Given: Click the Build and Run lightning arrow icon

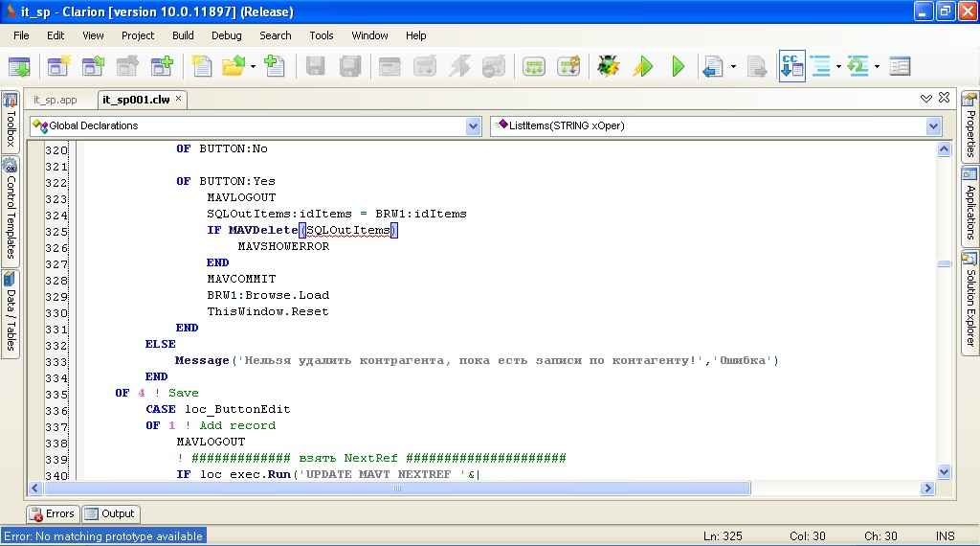Looking at the screenshot, I should (x=643, y=66).
